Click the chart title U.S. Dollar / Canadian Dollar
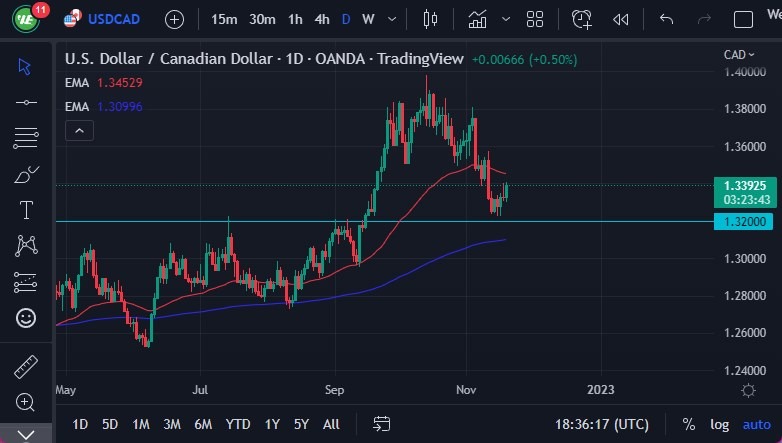This screenshot has height=443, width=782. 169,59
